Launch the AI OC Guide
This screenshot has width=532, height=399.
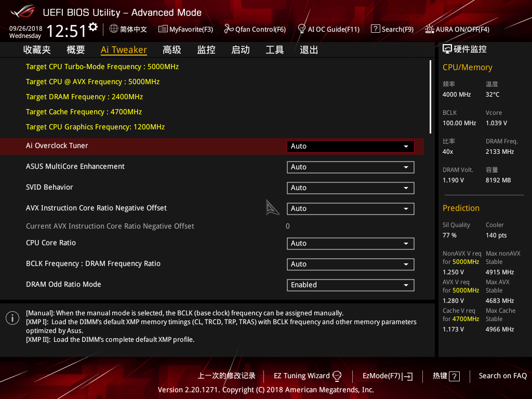328,29
